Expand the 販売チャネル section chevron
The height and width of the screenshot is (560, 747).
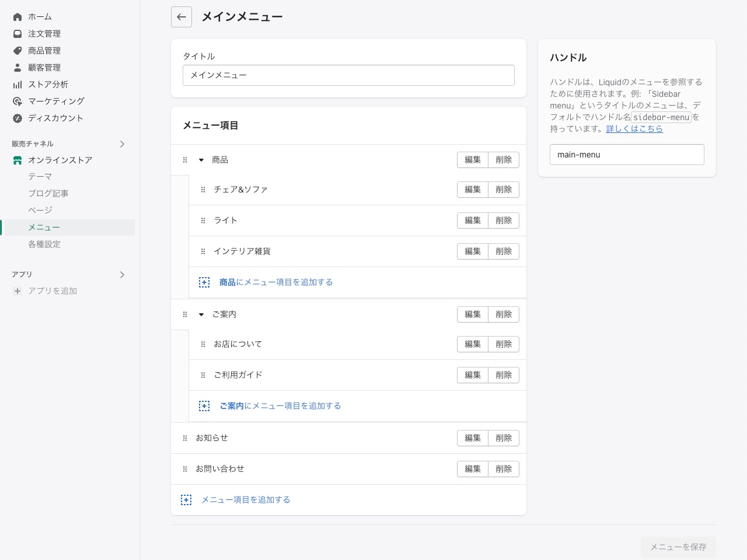coord(122,144)
